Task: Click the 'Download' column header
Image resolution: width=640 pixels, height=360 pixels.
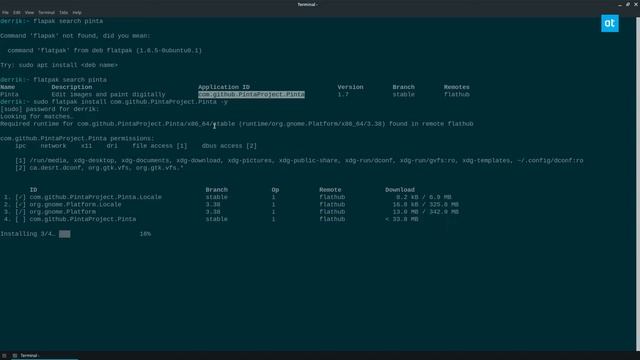Action: [400, 190]
